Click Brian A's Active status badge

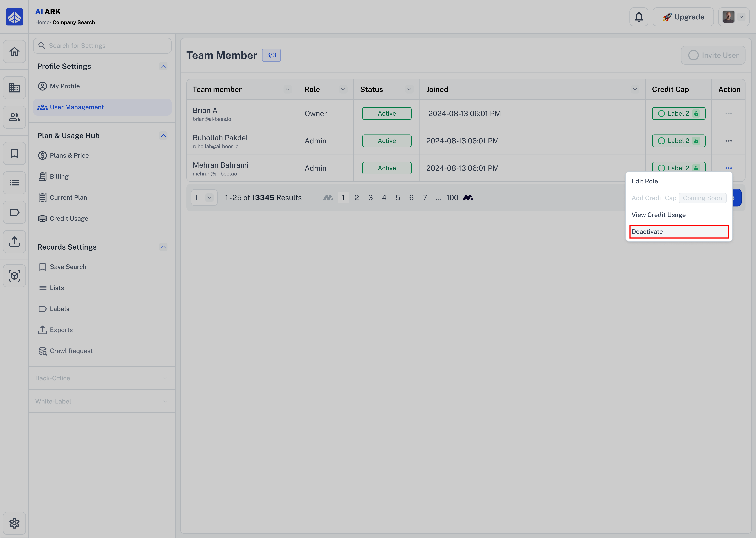coord(387,113)
